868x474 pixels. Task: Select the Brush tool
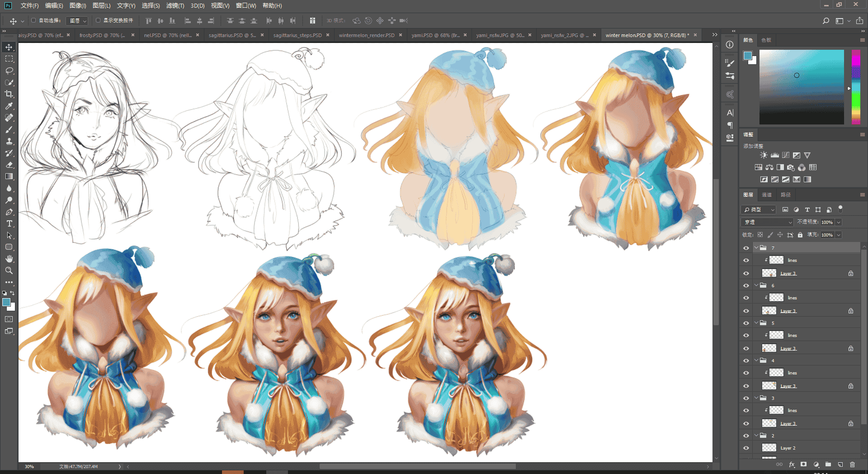[9, 129]
